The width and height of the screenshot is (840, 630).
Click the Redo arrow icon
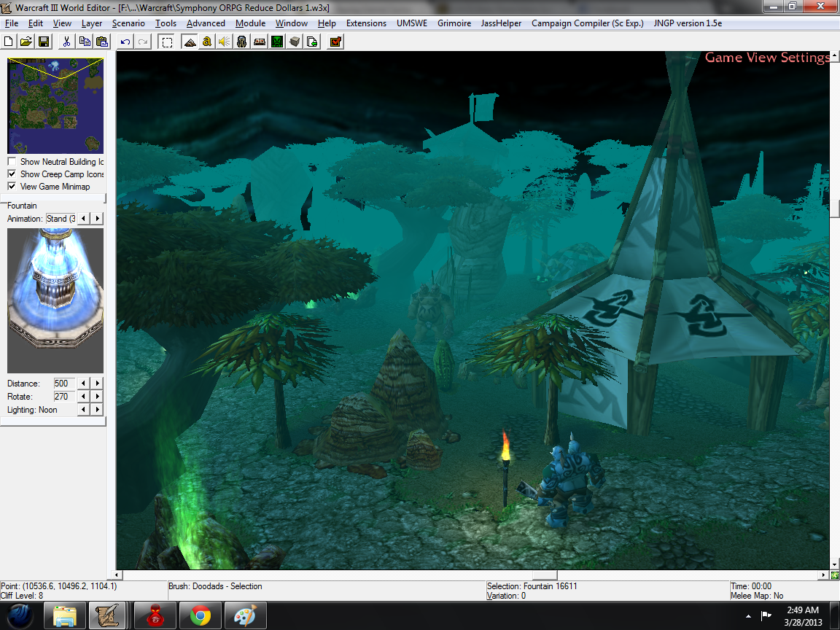[x=143, y=42]
